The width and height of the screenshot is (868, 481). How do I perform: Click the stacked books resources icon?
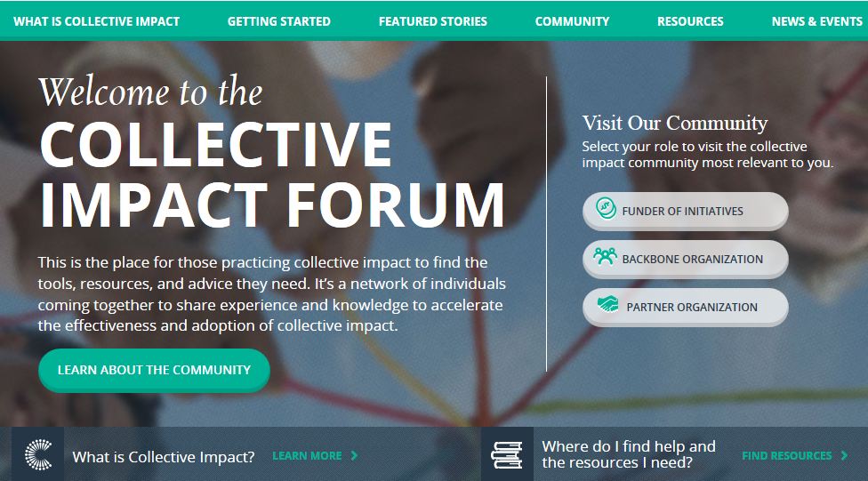pyautogui.click(x=507, y=455)
